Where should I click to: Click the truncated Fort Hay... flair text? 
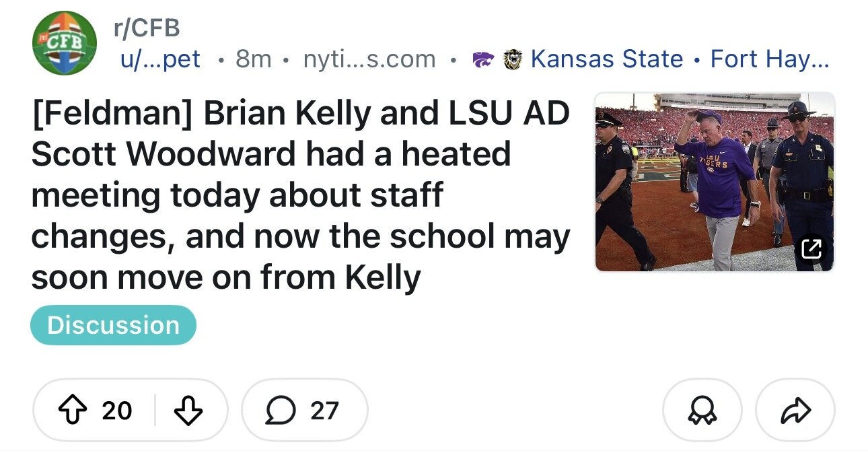[769, 59]
